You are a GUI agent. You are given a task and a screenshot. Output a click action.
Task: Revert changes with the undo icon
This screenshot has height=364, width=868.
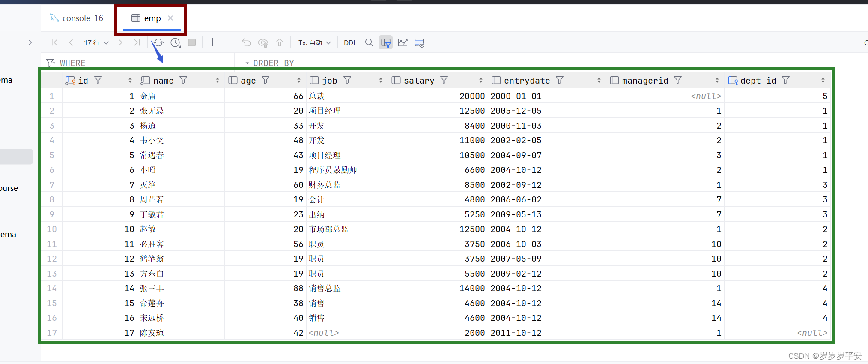point(246,42)
